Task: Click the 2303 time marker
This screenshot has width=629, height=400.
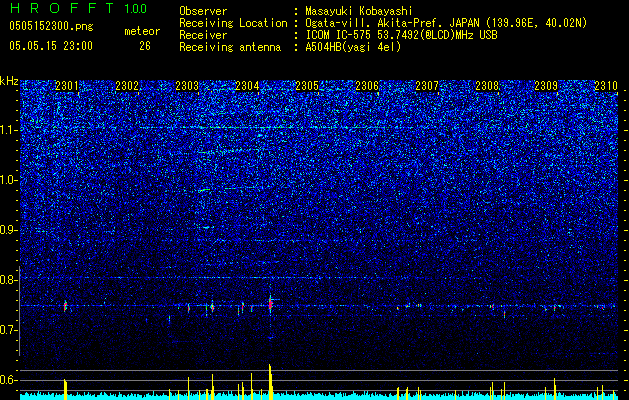Action: (187, 85)
